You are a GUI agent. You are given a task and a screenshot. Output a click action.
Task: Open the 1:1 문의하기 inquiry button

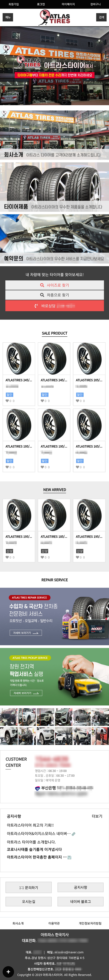click(x=29, y=888)
